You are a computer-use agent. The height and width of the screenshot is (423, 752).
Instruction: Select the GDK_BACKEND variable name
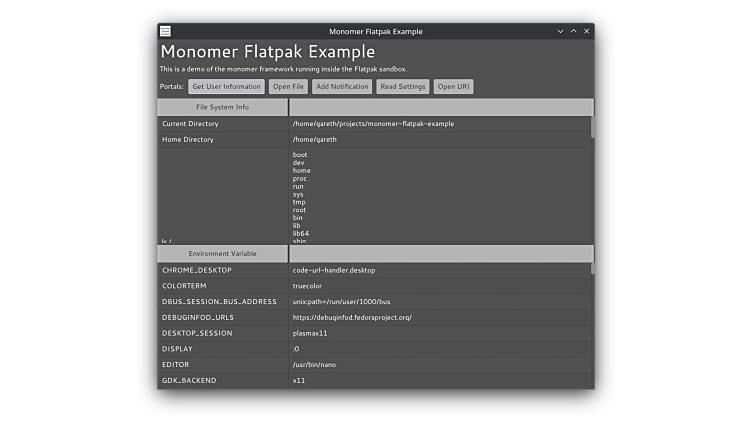click(x=189, y=381)
